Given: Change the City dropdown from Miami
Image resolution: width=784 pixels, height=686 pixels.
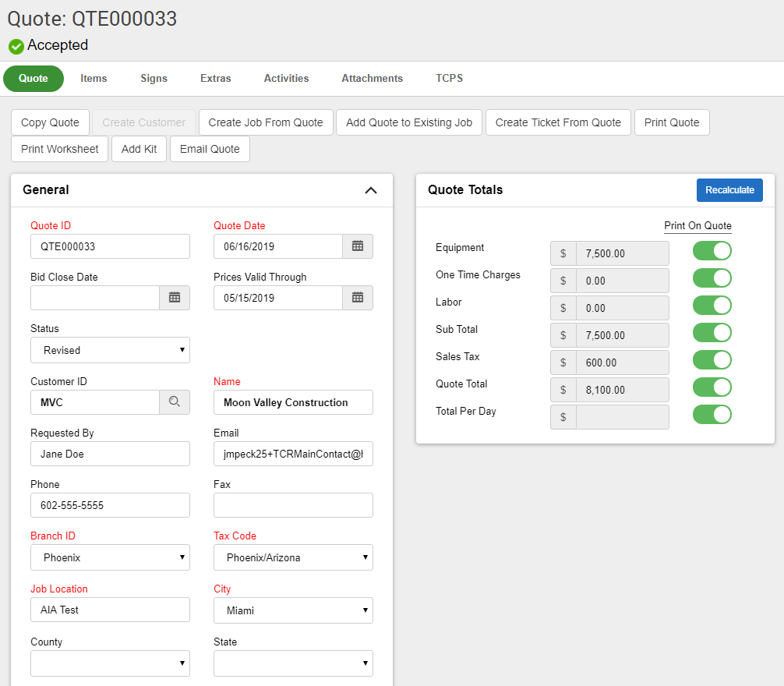Looking at the screenshot, I should [x=292, y=610].
